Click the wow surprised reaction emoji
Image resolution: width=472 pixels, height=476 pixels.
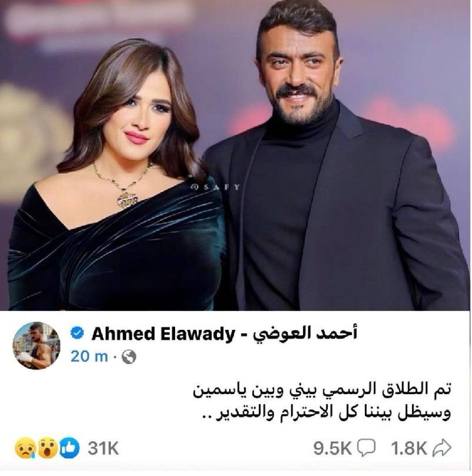[48, 448]
